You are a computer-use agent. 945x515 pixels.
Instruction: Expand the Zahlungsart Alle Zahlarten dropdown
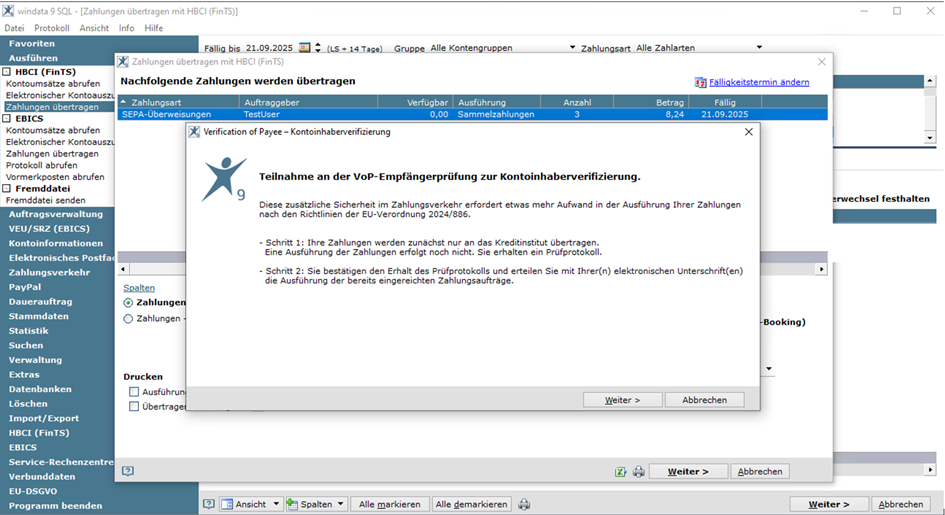pyautogui.click(x=759, y=48)
